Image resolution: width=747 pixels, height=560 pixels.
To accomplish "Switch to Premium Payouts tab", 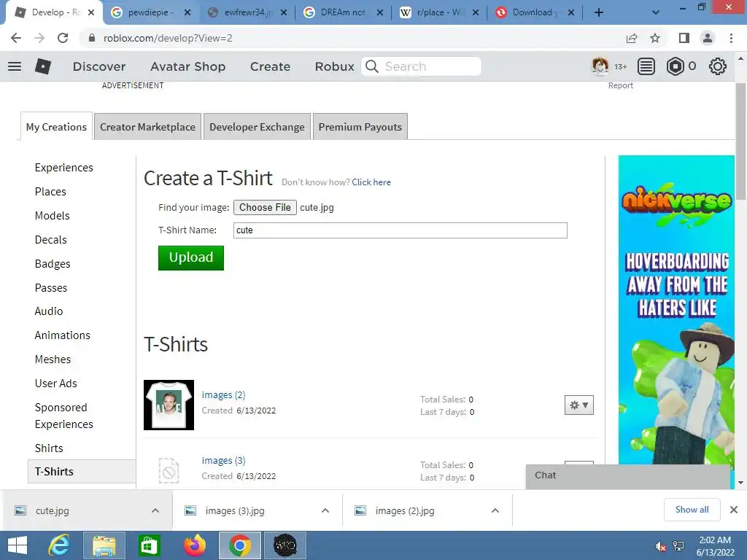I will [x=360, y=127].
